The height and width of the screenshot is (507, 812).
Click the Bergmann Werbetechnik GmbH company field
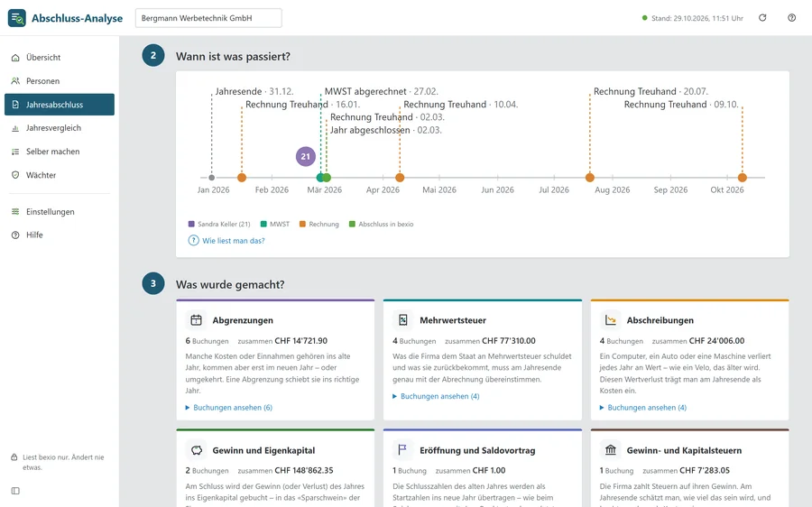pyautogui.click(x=208, y=18)
